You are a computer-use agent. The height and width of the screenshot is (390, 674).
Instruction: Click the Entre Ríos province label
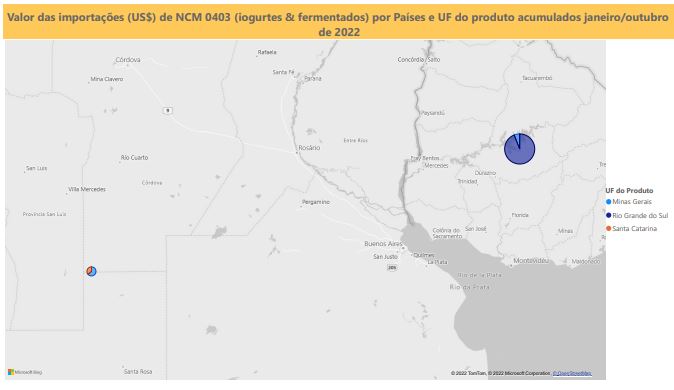tap(355, 140)
